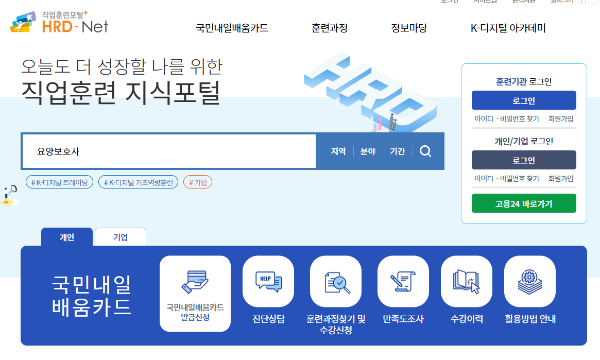Click 회원가입 under 개인/기업 로그인
600x360 pixels.
click(x=561, y=179)
